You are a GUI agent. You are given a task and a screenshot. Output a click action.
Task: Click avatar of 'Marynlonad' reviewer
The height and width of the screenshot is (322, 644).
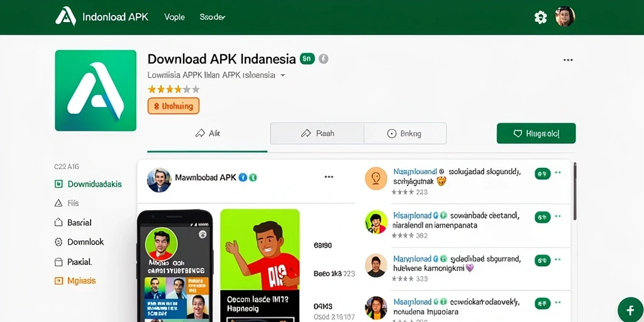376,265
